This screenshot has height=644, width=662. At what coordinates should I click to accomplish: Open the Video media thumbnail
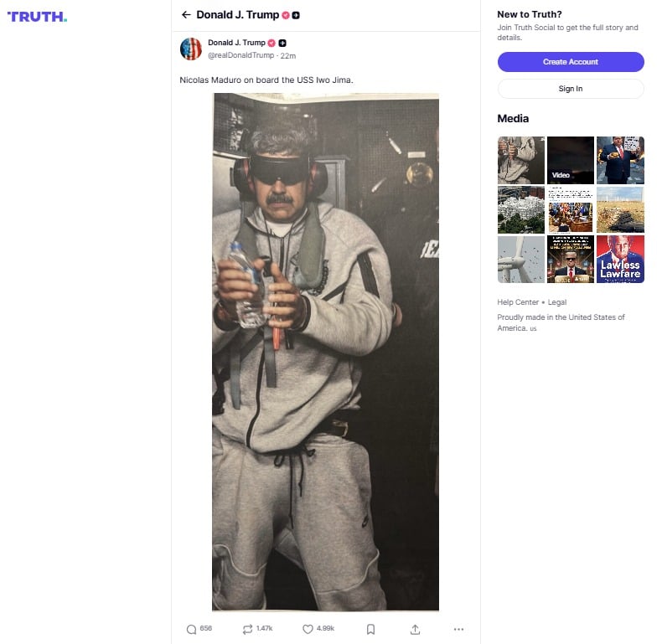point(571,160)
